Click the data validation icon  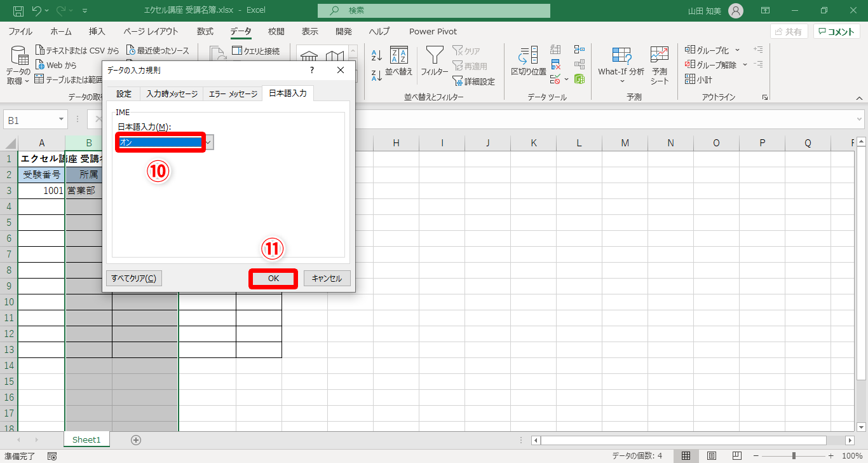[555, 79]
